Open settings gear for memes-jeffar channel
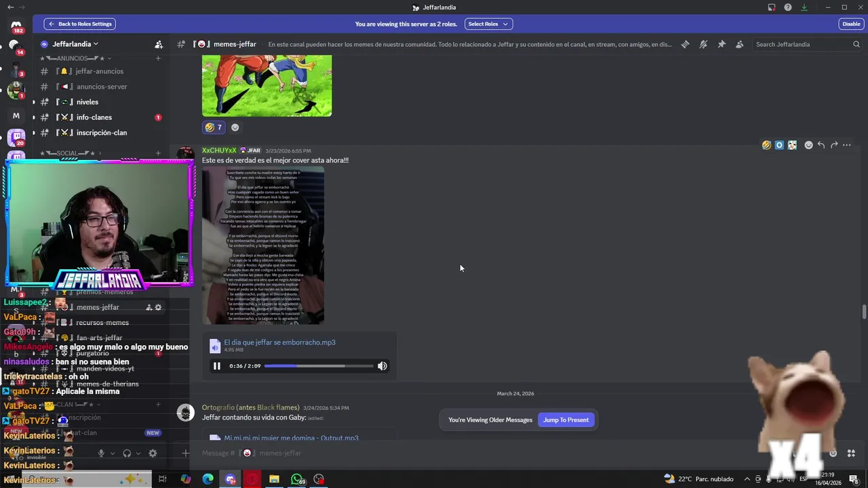 pos(158,307)
